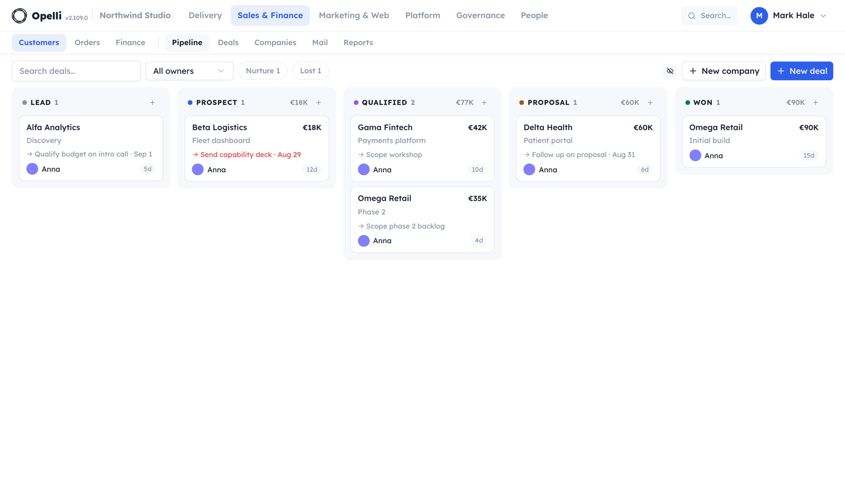Toggle the hidden-columns eye icon
845x504 pixels.
point(670,71)
